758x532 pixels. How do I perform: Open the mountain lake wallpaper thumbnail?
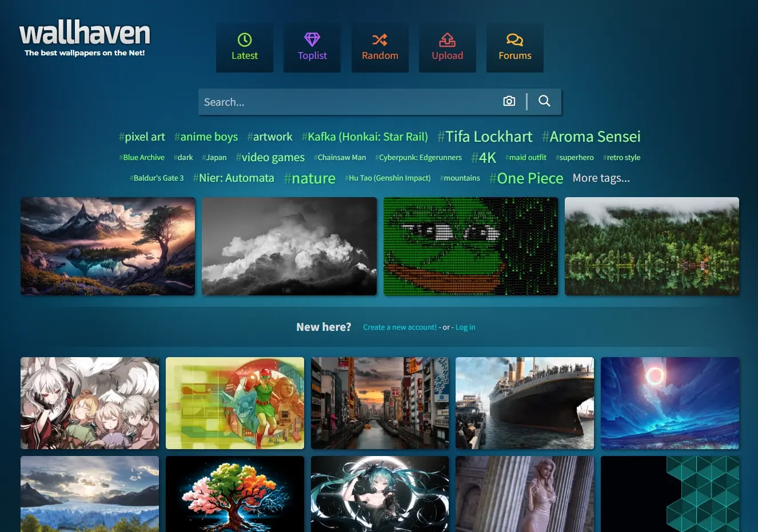coord(107,246)
